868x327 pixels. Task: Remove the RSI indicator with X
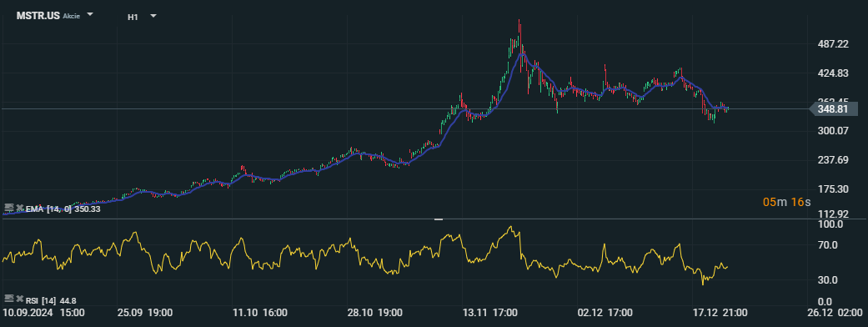(x=19, y=300)
